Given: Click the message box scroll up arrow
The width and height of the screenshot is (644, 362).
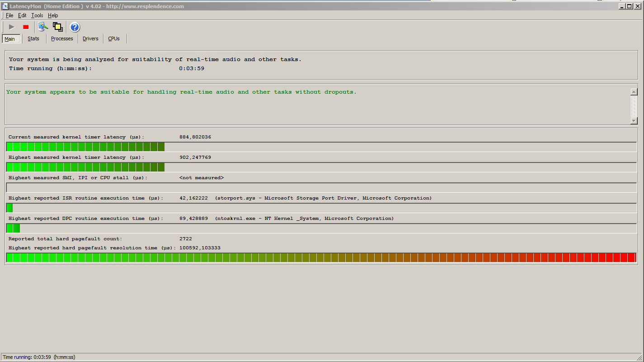Looking at the screenshot, I should (x=634, y=92).
